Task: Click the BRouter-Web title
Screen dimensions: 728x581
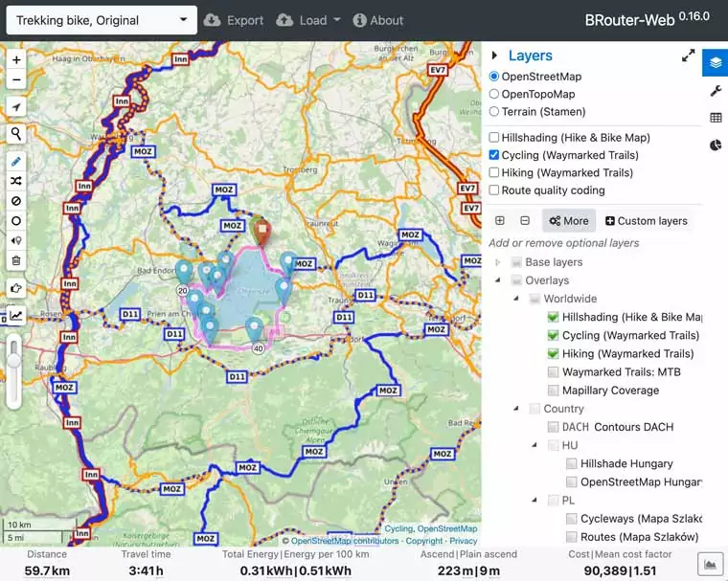Action: [x=647, y=20]
